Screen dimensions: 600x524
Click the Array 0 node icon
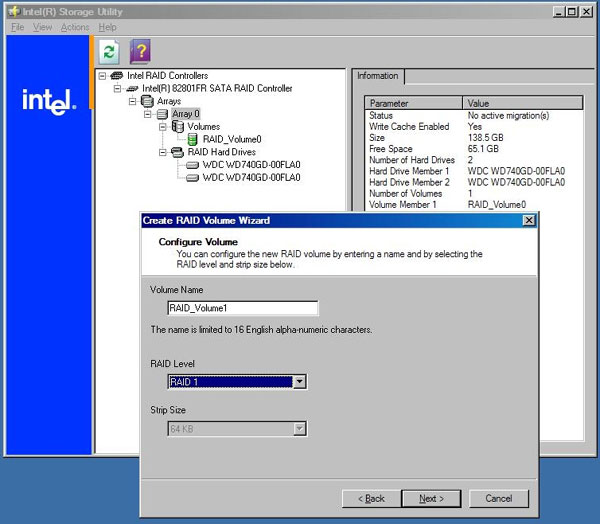coord(162,114)
